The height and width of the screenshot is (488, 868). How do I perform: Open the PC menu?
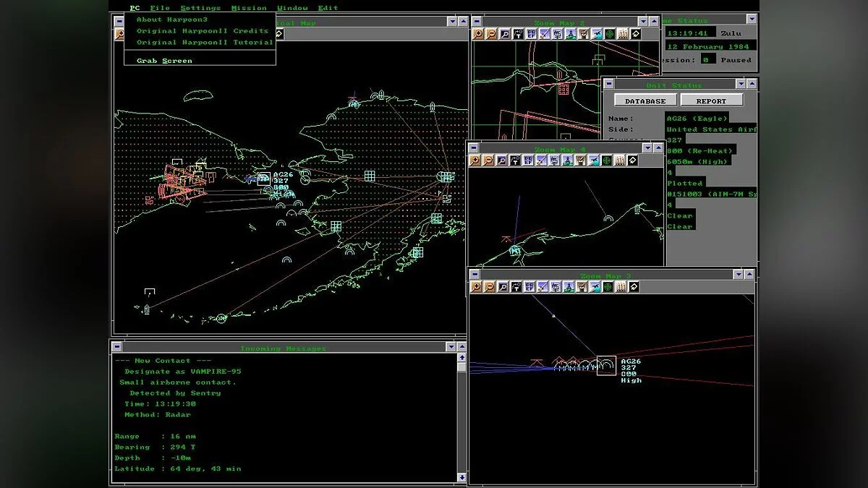tap(135, 8)
